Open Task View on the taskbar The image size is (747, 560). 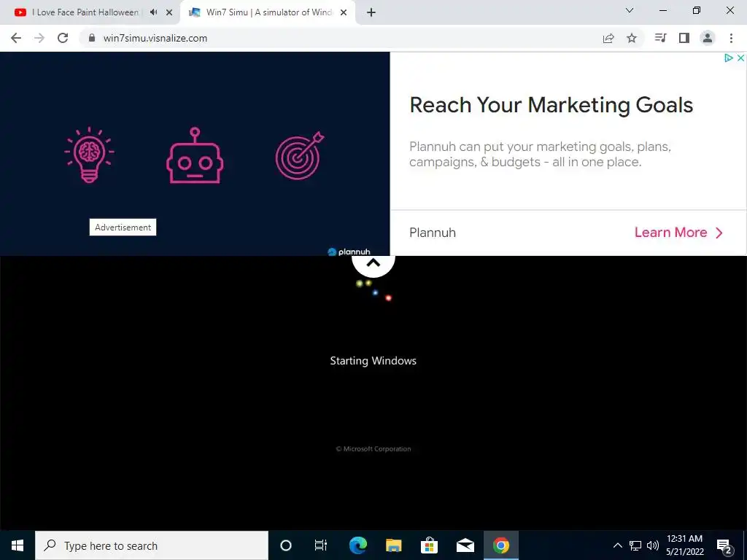[x=321, y=545]
